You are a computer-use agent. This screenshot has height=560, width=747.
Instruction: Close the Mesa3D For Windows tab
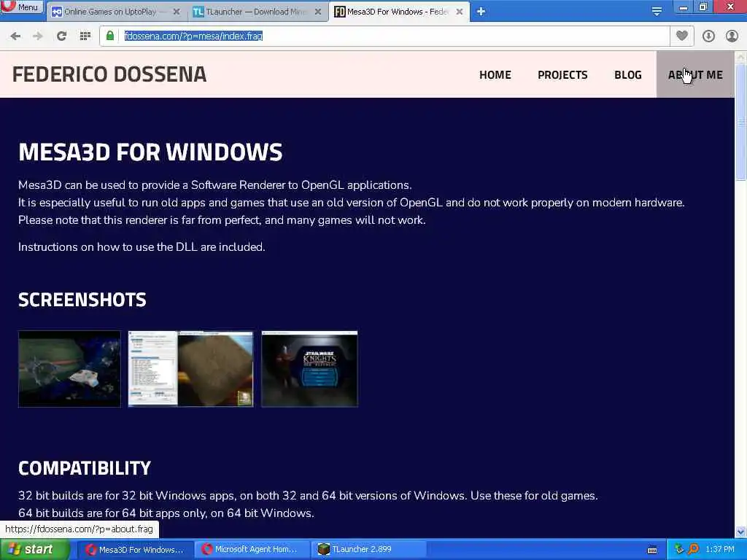(x=460, y=12)
